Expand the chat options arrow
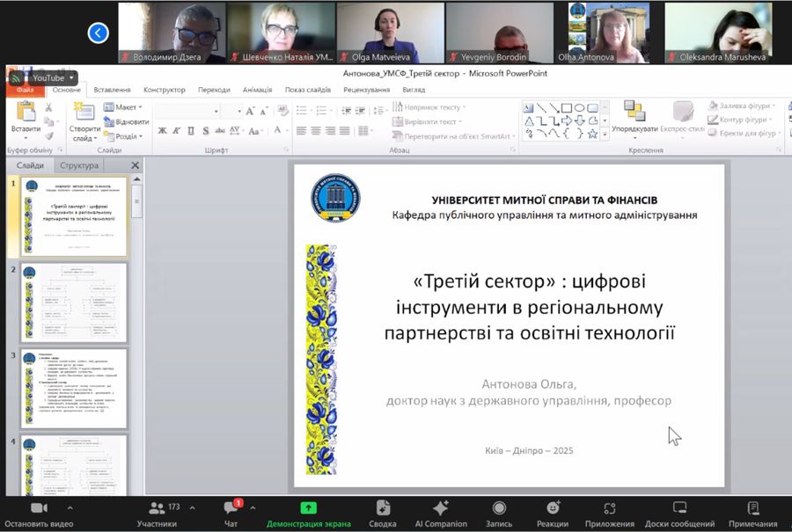Screen dimensions: 792x532 253,507
